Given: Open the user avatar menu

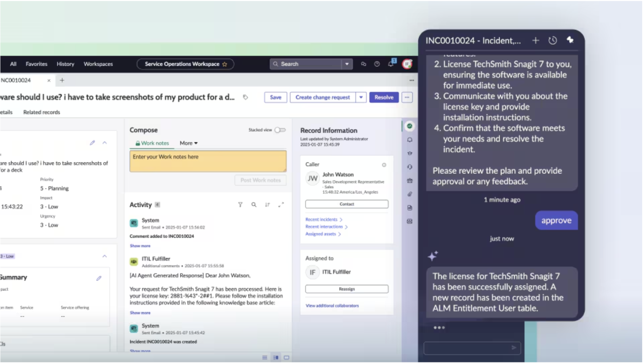Looking at the screenshot, I should click(x=407, y=64).
